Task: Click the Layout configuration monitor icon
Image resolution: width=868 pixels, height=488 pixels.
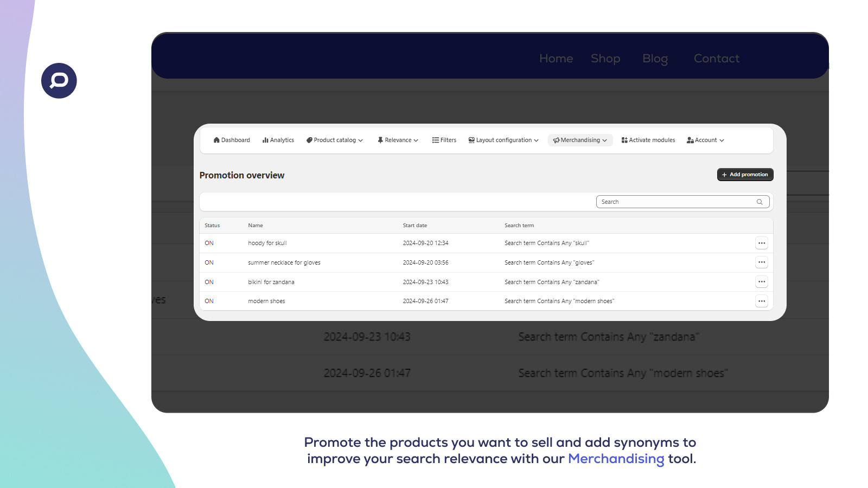Action: [471, 140]
